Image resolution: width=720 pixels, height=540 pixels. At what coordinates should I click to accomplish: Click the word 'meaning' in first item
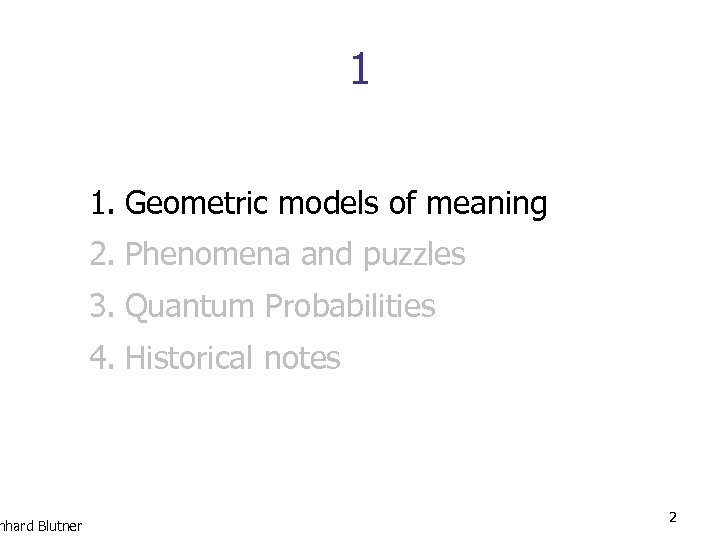coord(486,205)
